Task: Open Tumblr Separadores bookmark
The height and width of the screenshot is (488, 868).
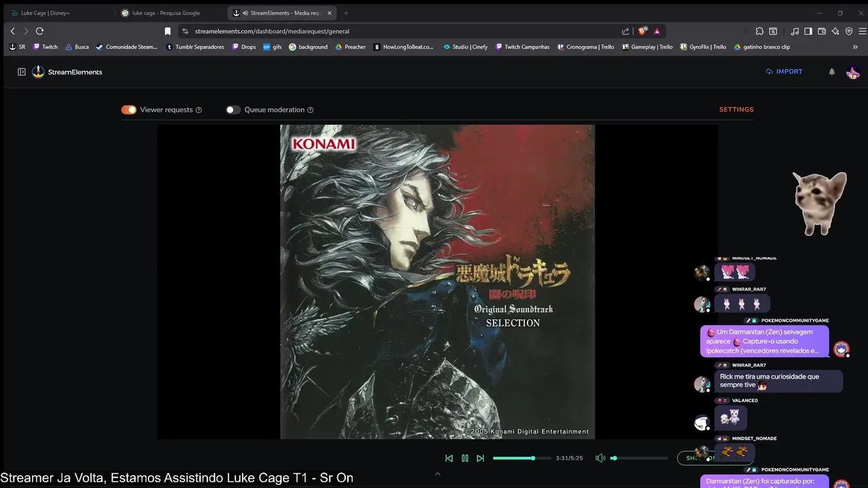Action: [x=195, y=47]
